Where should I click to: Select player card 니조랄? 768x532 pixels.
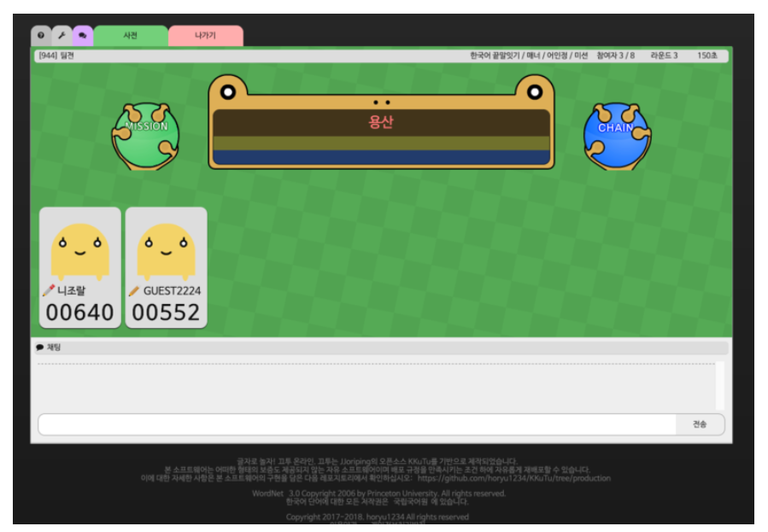coord(79,267)
